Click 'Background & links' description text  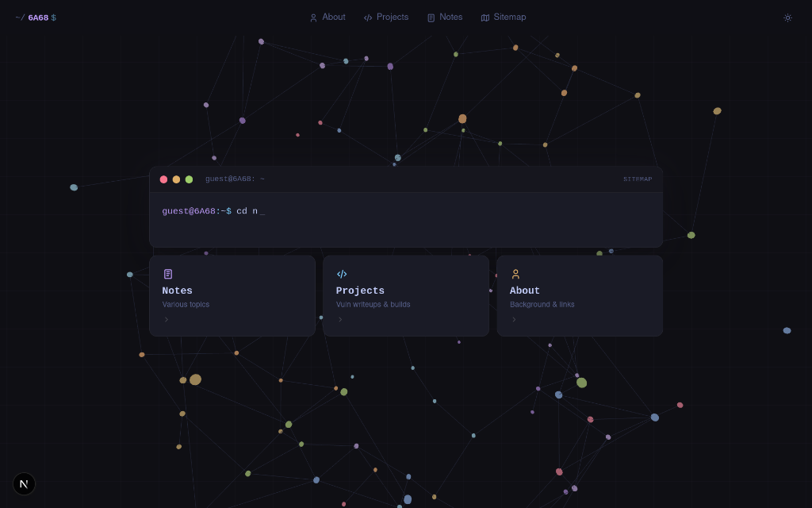click(x=542, y=304)
